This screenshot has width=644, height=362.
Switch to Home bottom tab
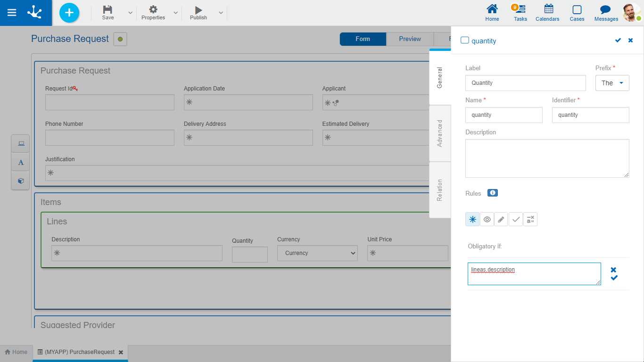tap(16, 352)
